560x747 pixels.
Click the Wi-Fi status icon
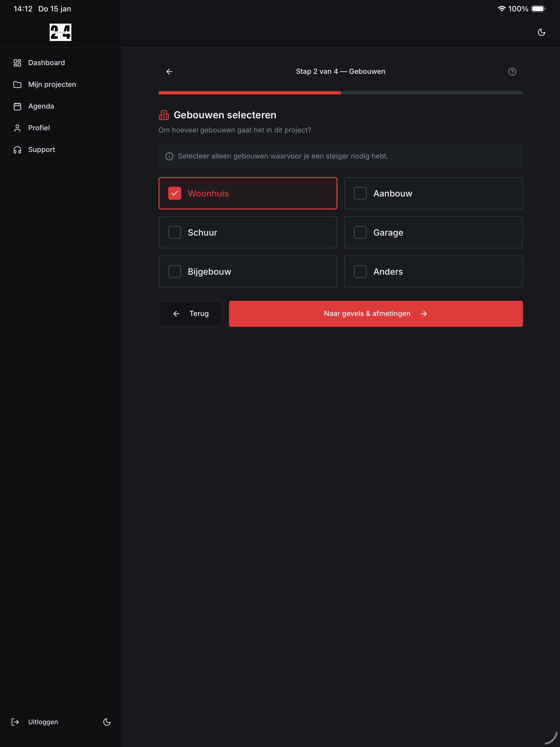(x=502, y=9)
